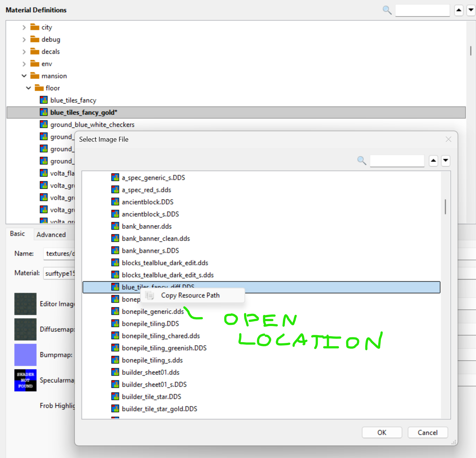Click the magnifier icon in Select Image File dialog

point(362,160)
